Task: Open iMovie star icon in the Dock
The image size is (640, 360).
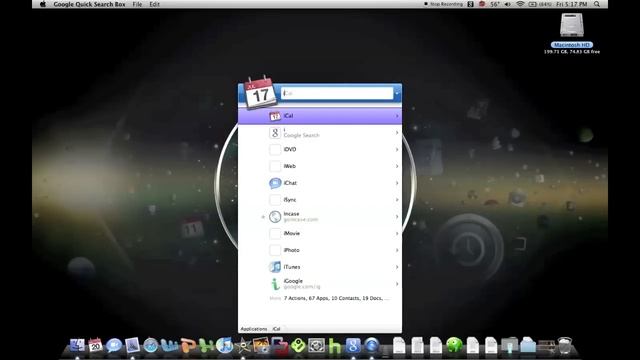Action: [243, 346]
